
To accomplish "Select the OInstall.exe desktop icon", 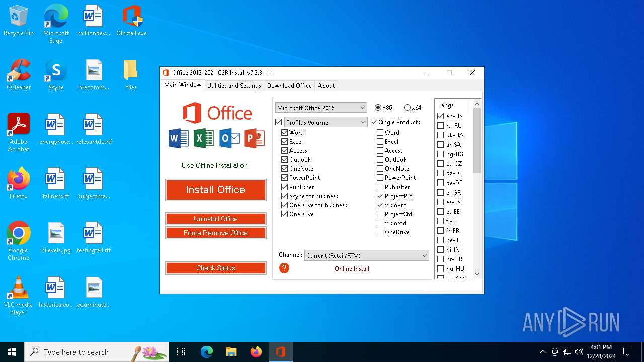I will (131, 21).
